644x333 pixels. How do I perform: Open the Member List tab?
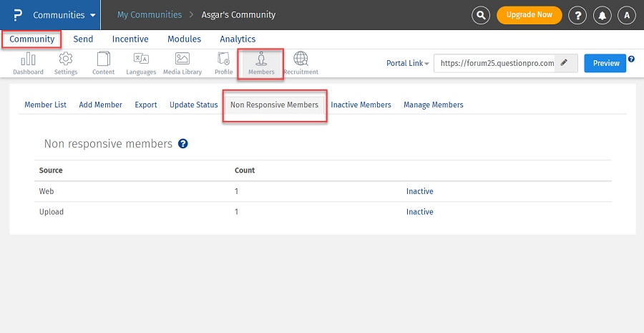[x=45, y=105]
